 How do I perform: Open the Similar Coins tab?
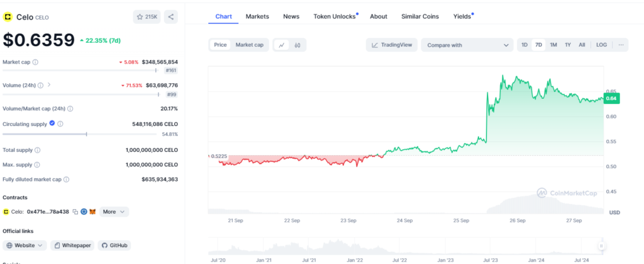pyautogui.click(x=419, y=16)
